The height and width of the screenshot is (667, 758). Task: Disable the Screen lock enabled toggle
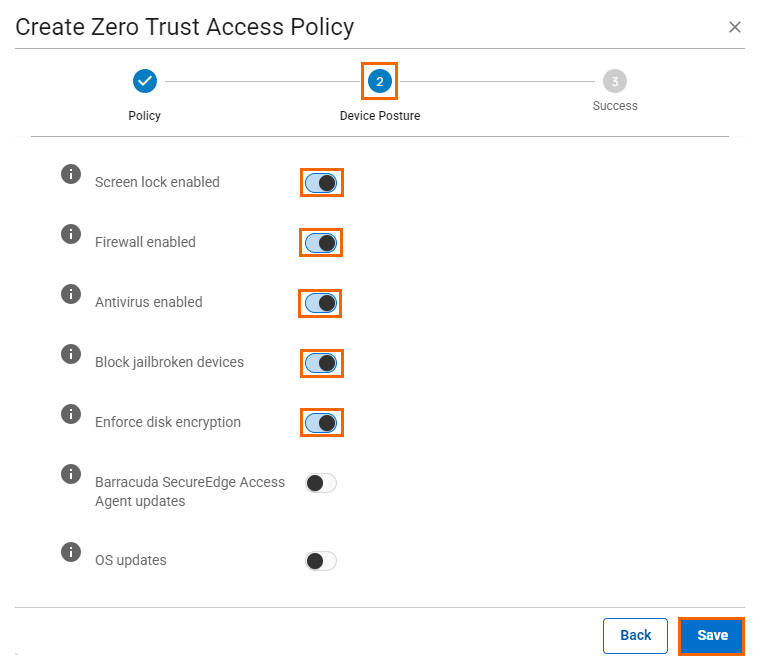[321, 183]
